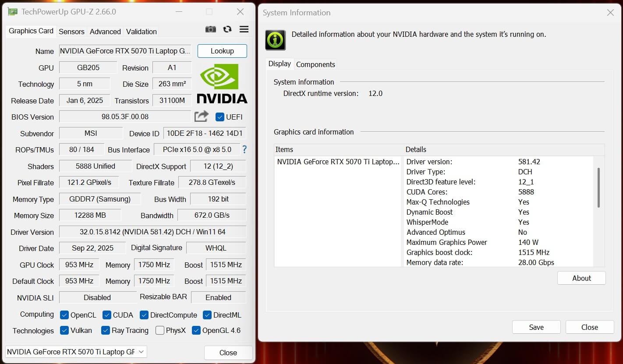Open the Advanced tab

(105, 31)
